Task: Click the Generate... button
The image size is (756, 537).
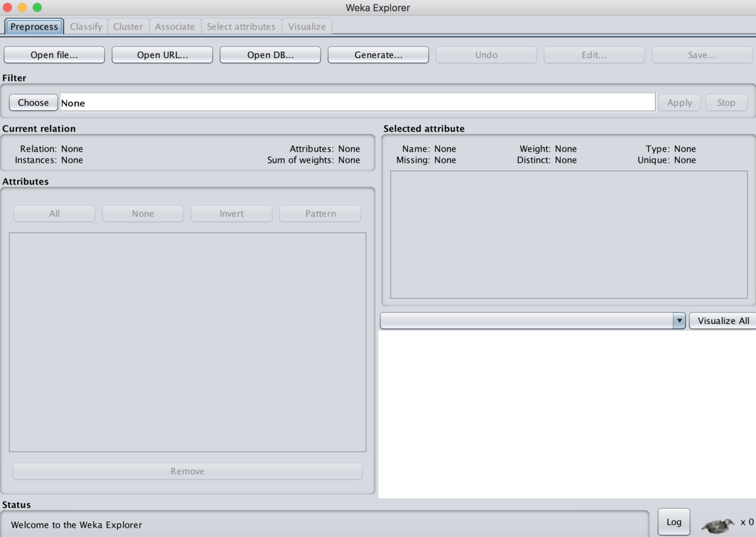Action: [378, 55]
